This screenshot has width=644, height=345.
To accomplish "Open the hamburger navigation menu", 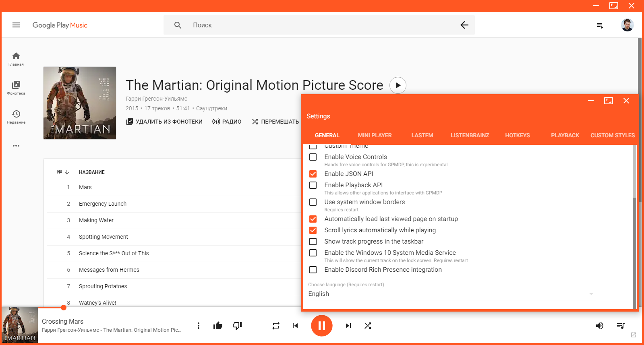I will 16,25.
